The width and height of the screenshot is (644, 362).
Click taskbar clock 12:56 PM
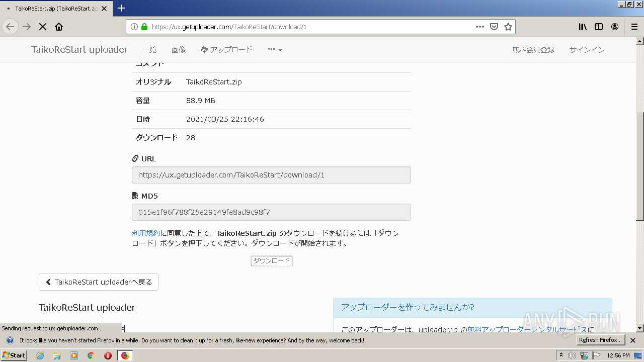[618, 355]
